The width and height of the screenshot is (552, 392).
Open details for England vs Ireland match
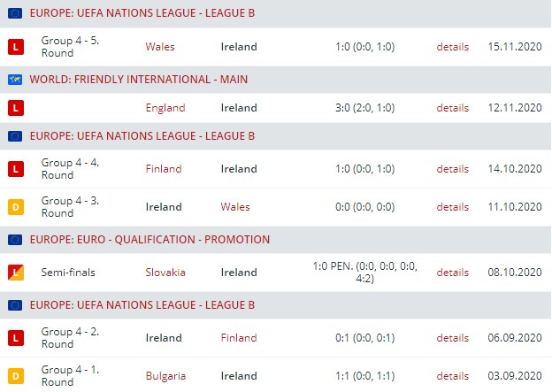(x=452, y=108)
